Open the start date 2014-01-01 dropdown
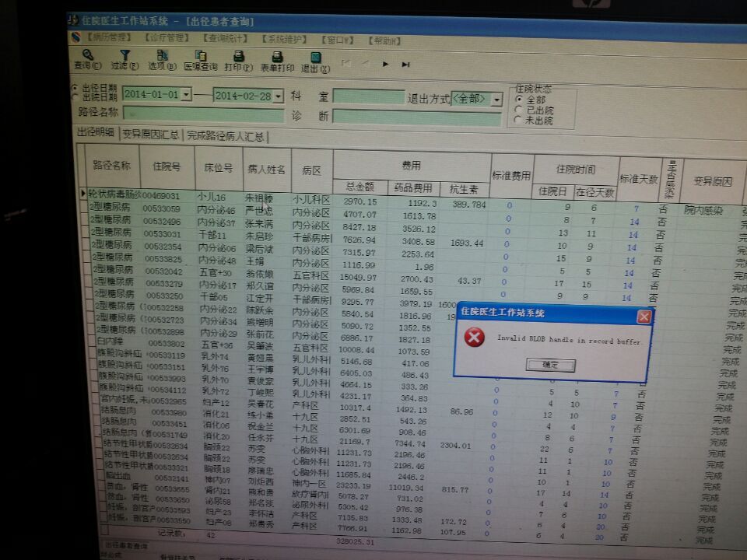This screenshot has height=560, width=747. (186, 94)
